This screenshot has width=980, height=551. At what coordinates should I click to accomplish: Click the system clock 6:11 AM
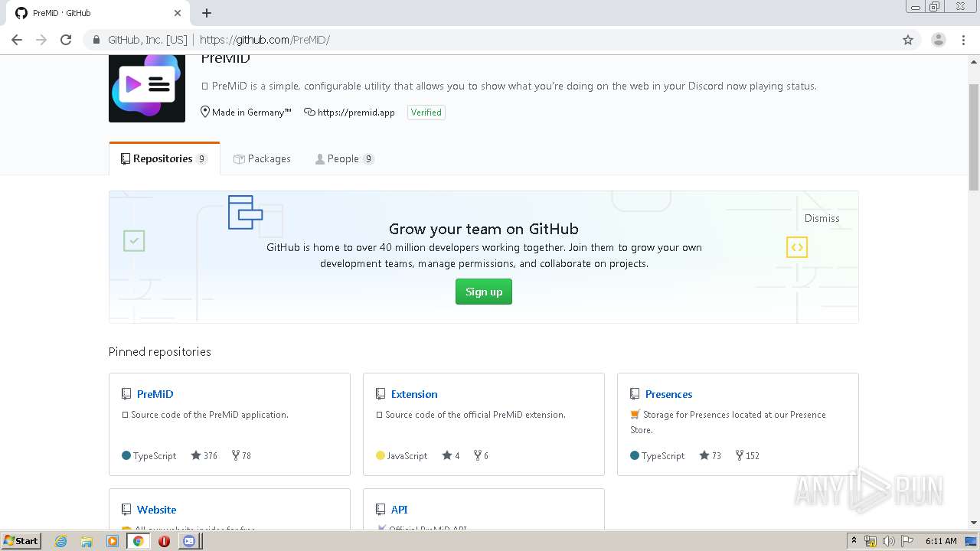[941, 541]
